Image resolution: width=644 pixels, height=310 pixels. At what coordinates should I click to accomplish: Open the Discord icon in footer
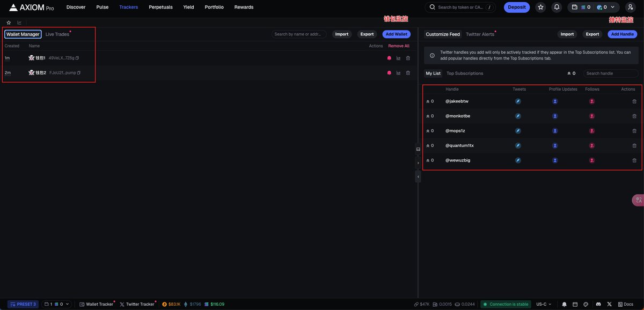click(598, 304)
